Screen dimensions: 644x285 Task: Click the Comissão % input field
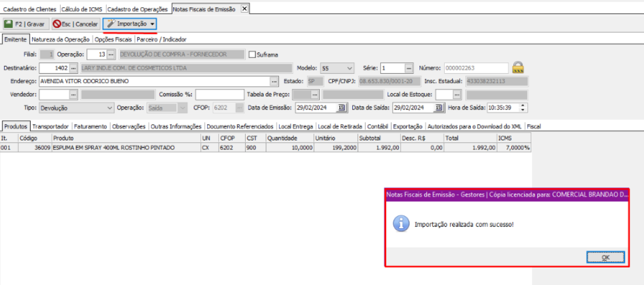219,94
